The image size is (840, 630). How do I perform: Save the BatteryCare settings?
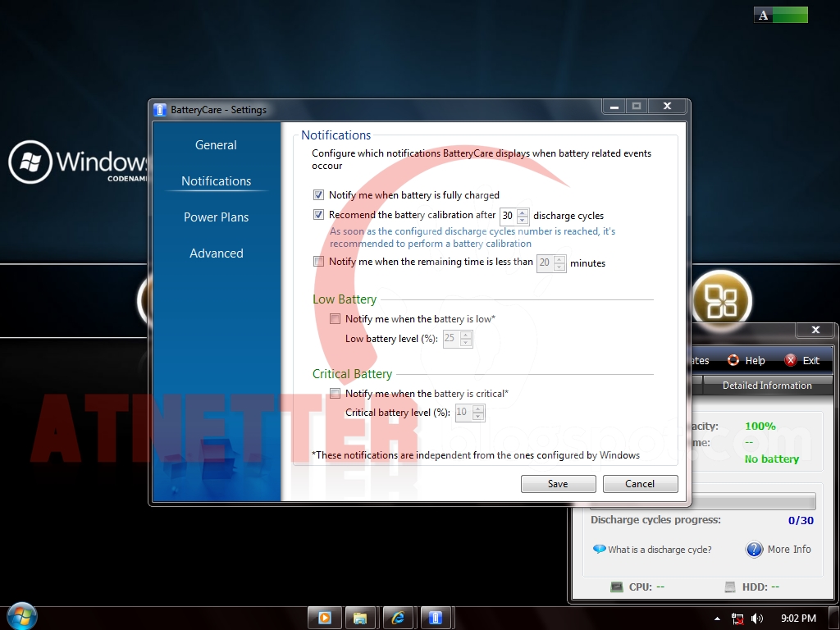[558, 484]
